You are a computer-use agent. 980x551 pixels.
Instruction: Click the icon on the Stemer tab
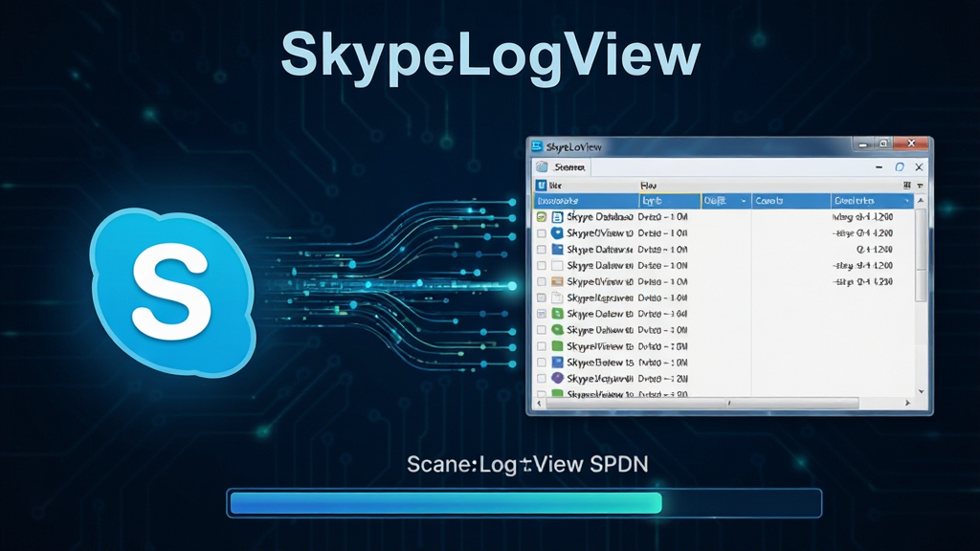click(x=542, y=166)
